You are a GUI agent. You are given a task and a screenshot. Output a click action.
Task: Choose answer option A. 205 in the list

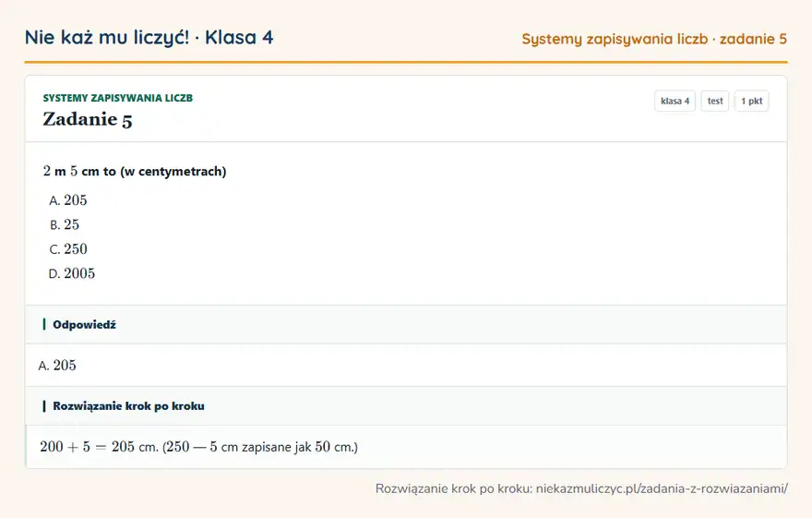68,200
